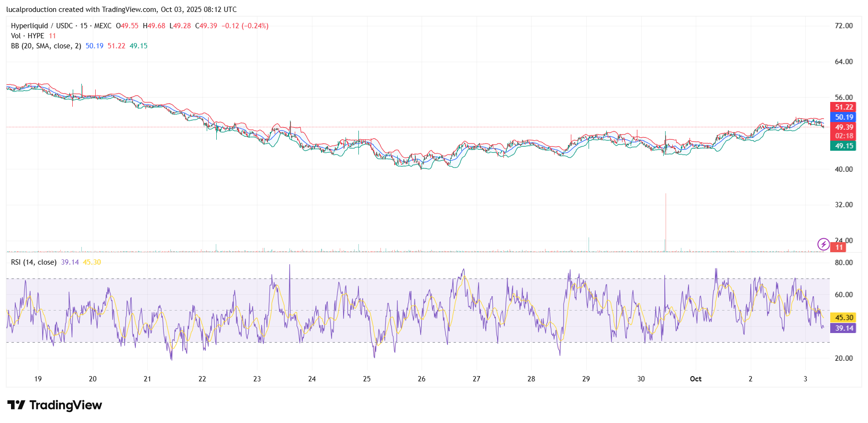Select the yellow 45.30 RSI value tag
868x423 pixels.
(844, 318)
